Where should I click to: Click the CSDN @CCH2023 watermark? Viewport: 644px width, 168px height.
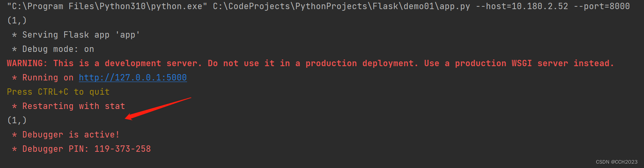(617, 162)
